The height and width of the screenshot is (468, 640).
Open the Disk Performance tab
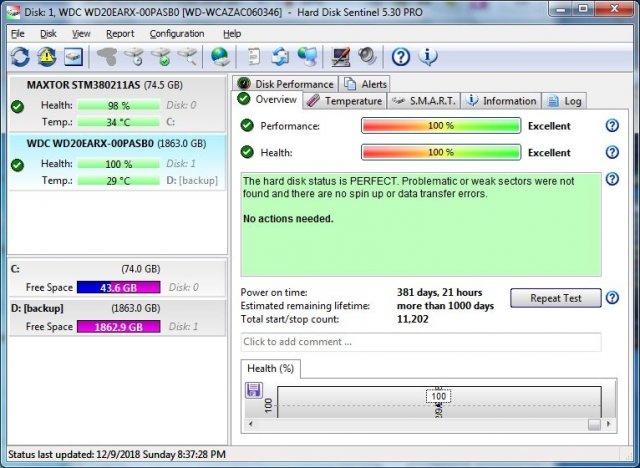286,84
